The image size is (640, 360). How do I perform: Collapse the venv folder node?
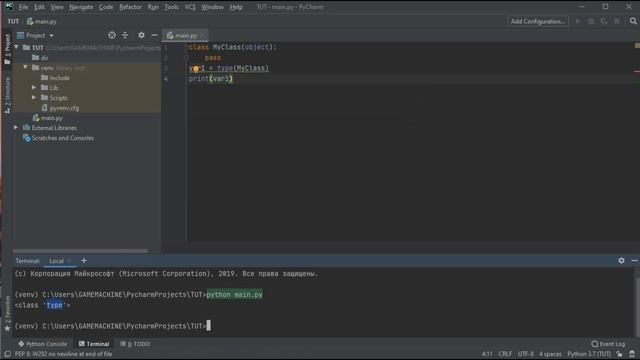(25, 67)
